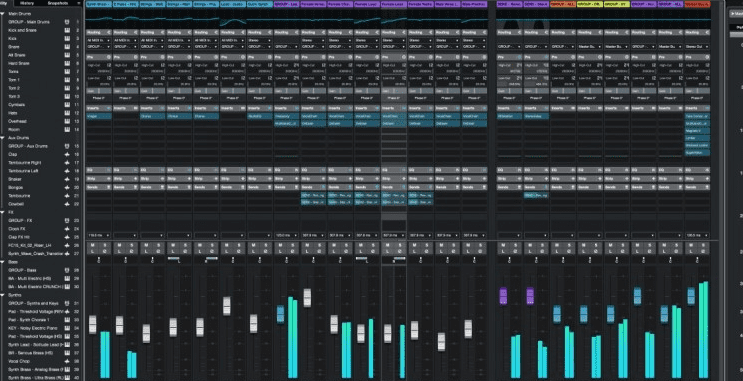Mute the first purple SEND channel
Screen dimensions: 743x381
tap(503, 245)
